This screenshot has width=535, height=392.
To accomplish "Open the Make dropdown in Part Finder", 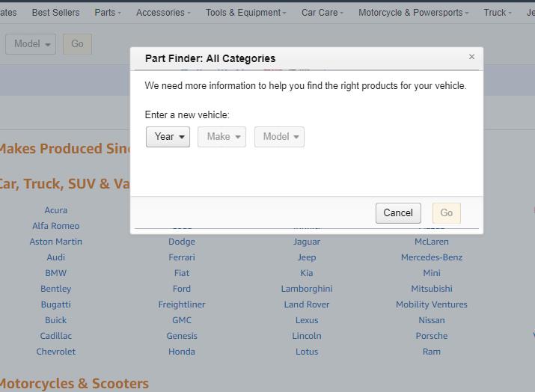I will pos(221,137).
